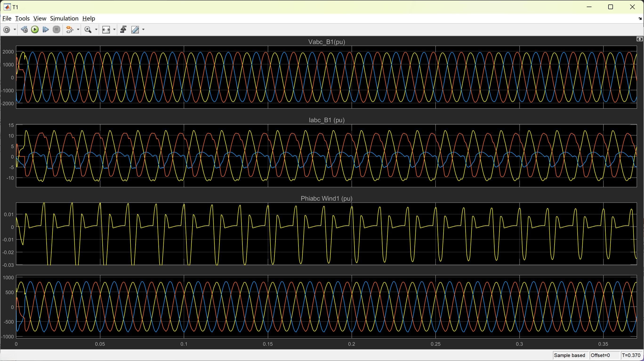The image size is (644, 361).
Task: Click the Iabc_B1 (pu) plot title
Action: [x=326, y=120]
